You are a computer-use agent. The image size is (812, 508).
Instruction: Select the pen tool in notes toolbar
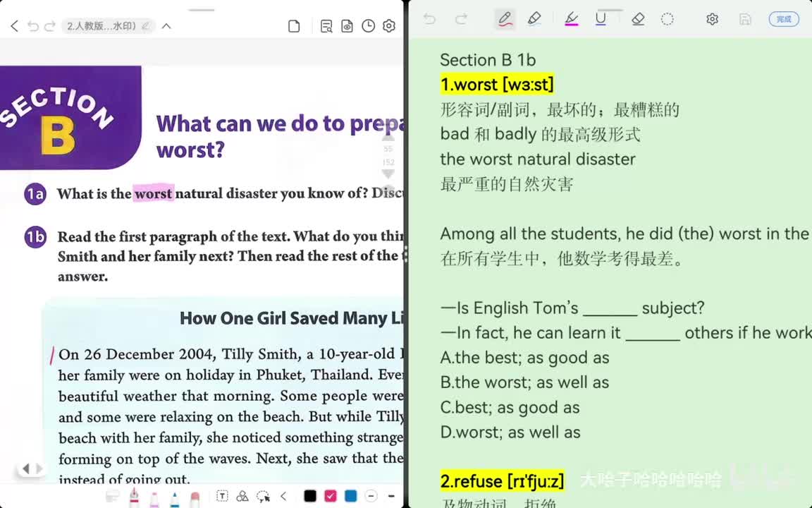click(x=505, y=19)
